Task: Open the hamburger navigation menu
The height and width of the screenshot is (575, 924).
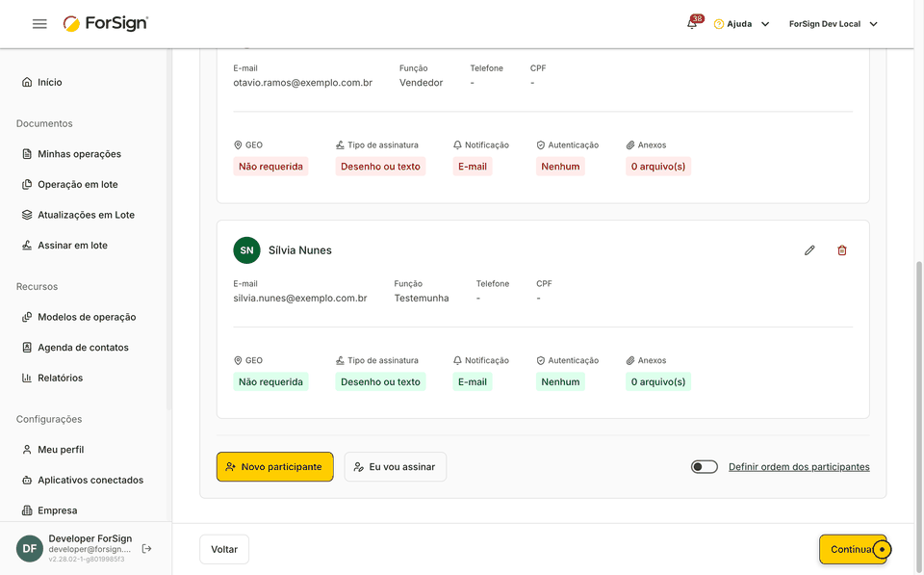Action: click(x=39, y=23)
